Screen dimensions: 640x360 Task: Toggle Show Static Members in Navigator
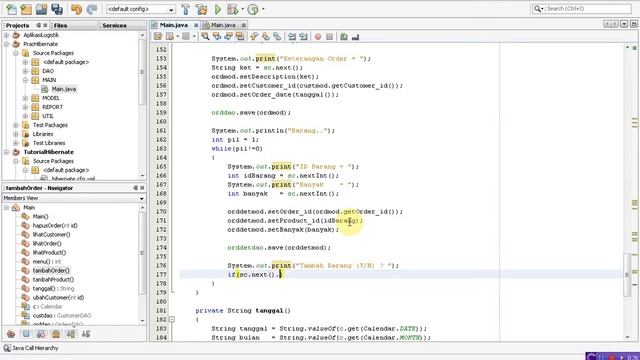[x=41, y=334]
